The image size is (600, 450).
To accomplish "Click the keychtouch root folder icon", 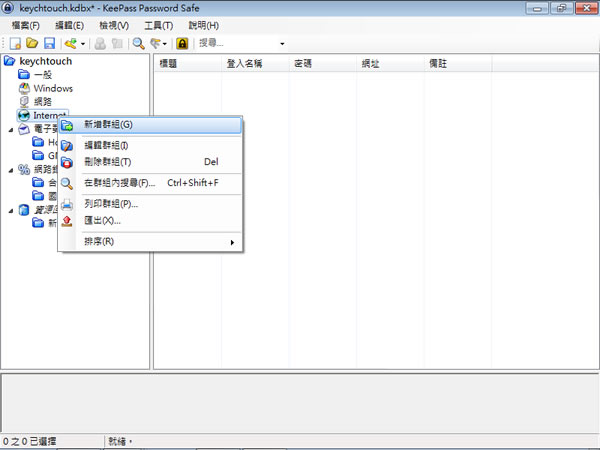I will [10, 61].
